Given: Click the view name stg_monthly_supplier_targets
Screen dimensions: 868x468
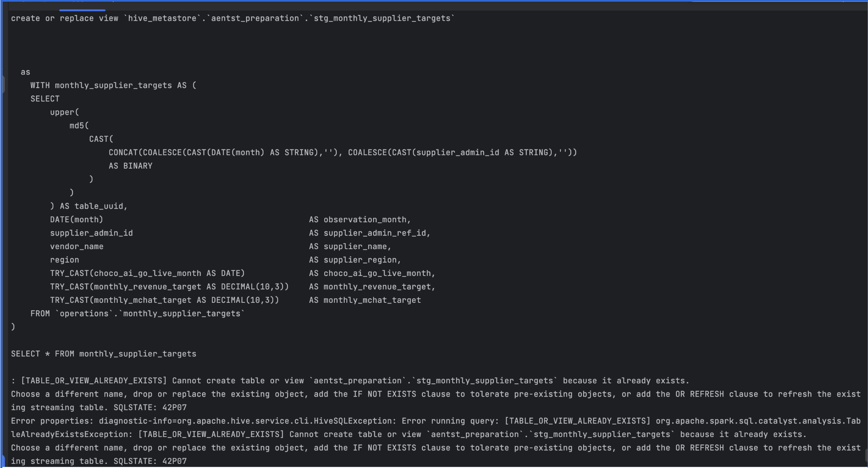Looking at the screenshot, I should [381, 18].
